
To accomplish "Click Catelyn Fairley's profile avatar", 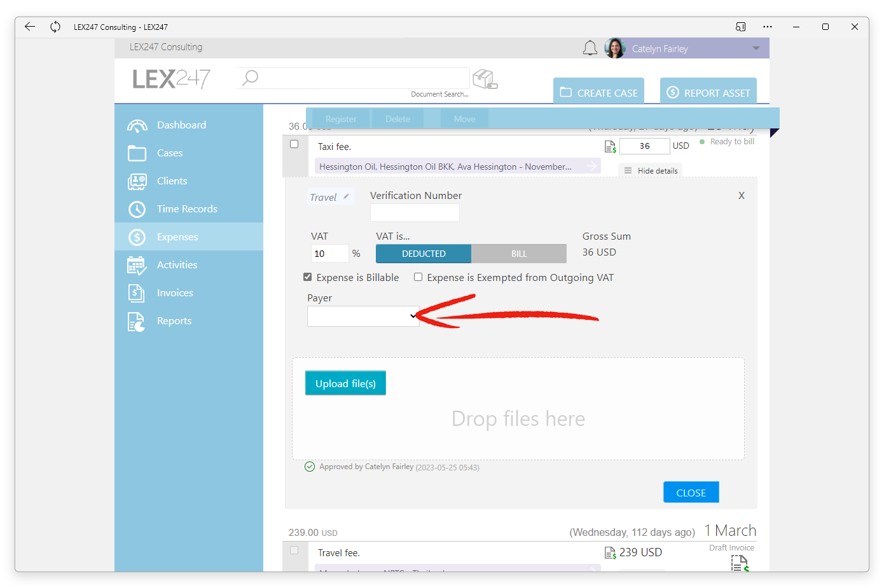I will [x=615, y=48].
